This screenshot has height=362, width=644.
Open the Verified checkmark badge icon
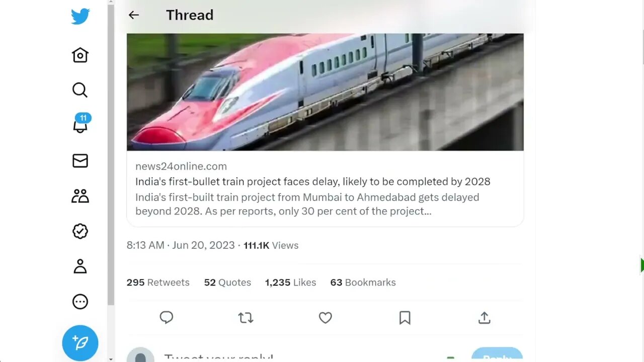(x=80, y=231)
